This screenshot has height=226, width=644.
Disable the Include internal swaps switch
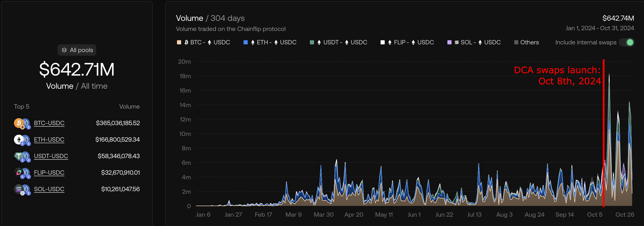click(627, 42)
